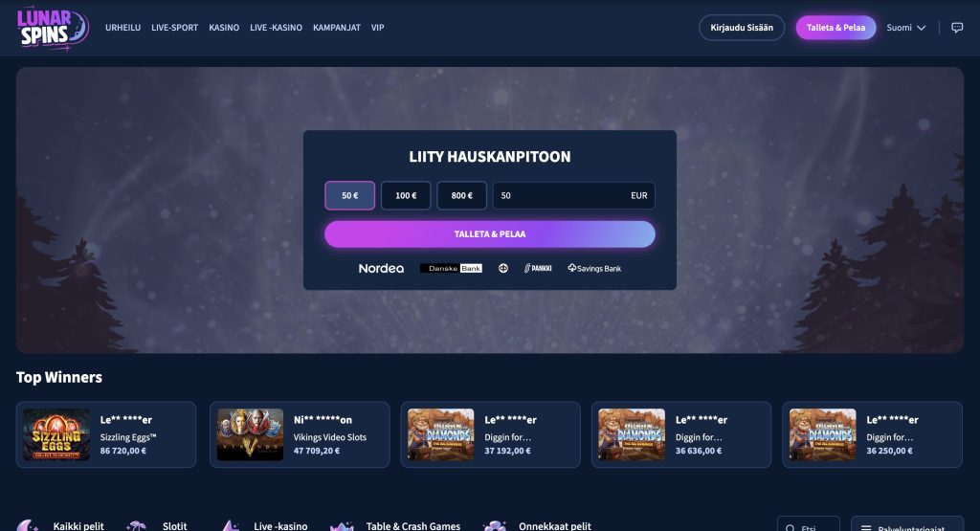Click the Top Winners heading
This screenshot has width=980, height=531.
[x=58, y=377]
